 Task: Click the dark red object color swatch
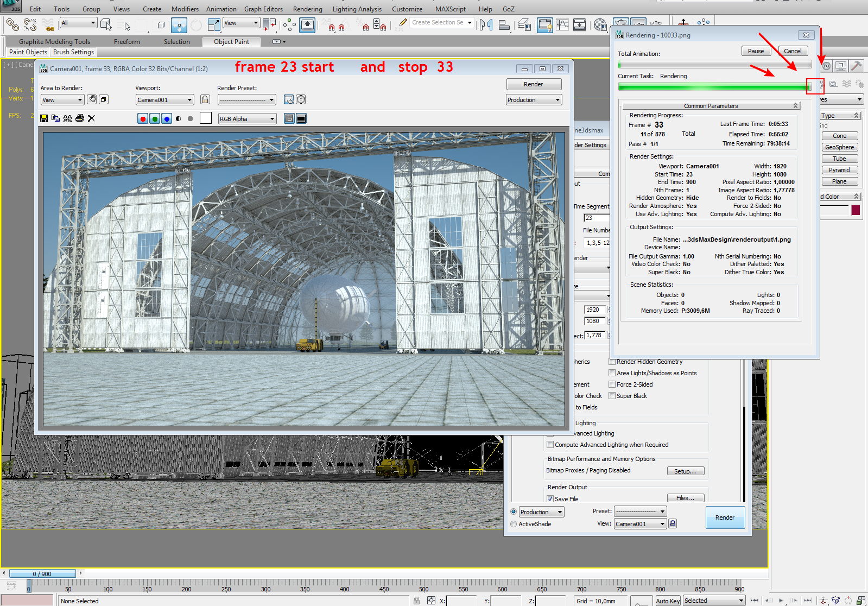coord(856,210)
